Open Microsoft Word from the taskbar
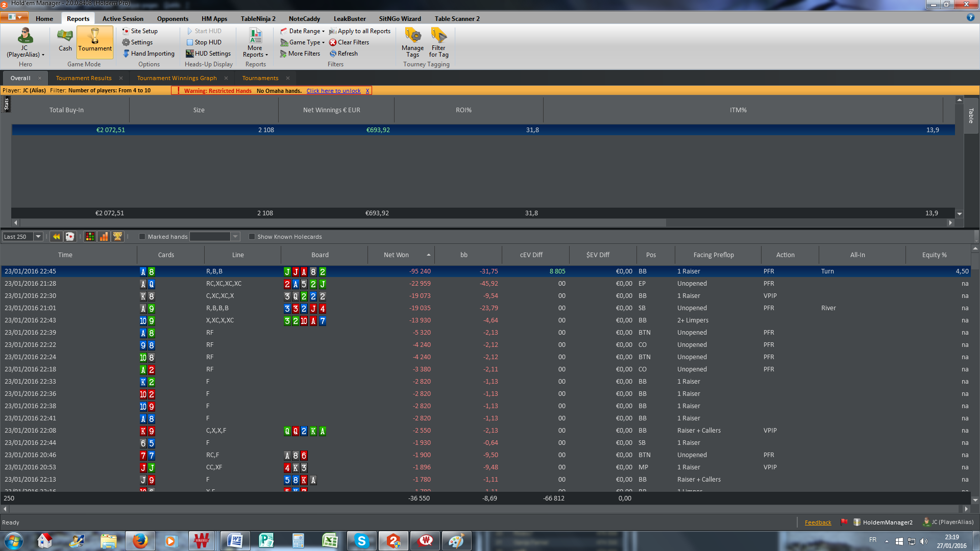Viewport: 980px width, 551px height. coord(235,541)
